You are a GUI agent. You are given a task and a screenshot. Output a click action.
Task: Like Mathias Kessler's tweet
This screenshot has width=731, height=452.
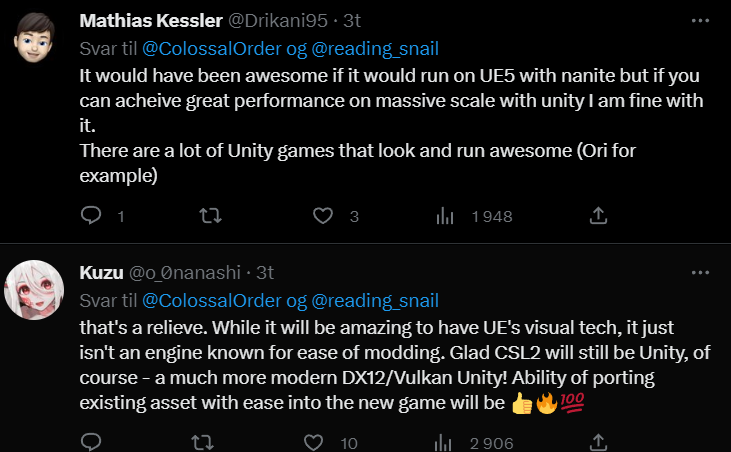pos(323,216)
